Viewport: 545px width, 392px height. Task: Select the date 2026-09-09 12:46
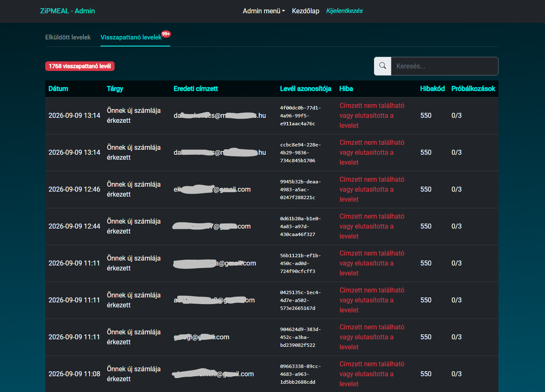(x=74, y=190)
